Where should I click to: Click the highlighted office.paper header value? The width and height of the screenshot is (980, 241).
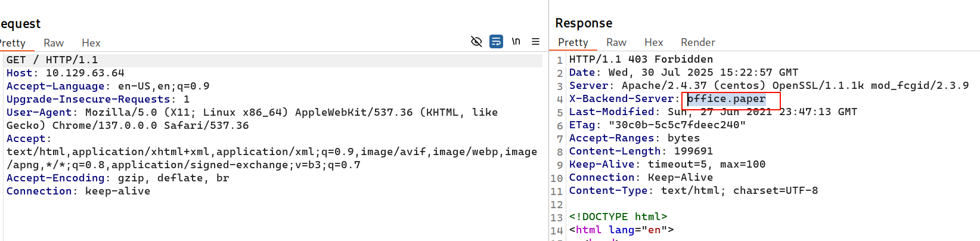click(727, 99)
